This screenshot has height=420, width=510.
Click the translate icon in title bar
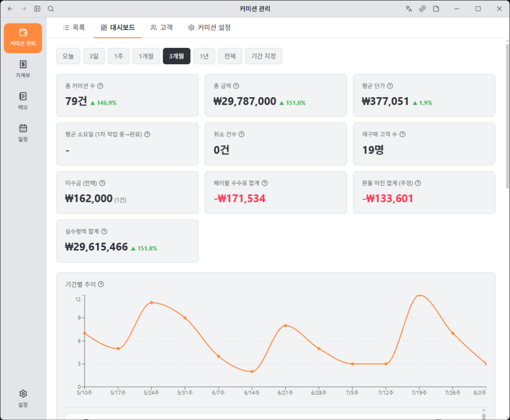(x=409, y=9)
